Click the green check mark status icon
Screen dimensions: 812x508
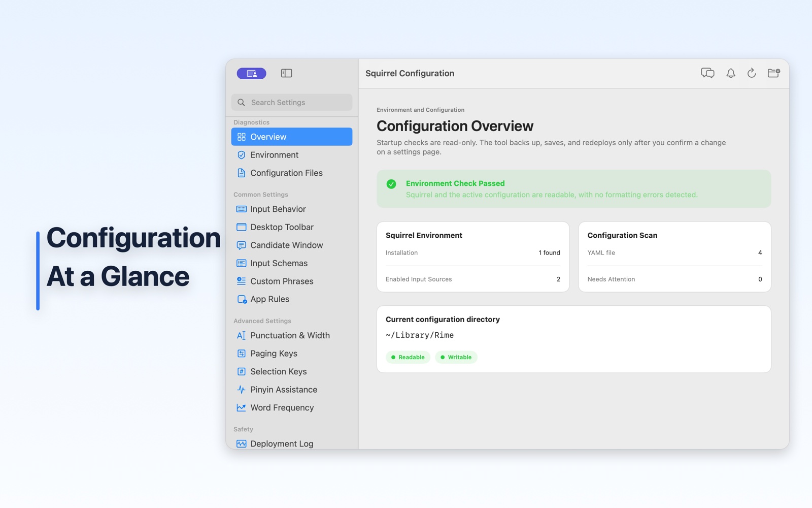click(x=391, y=184)
